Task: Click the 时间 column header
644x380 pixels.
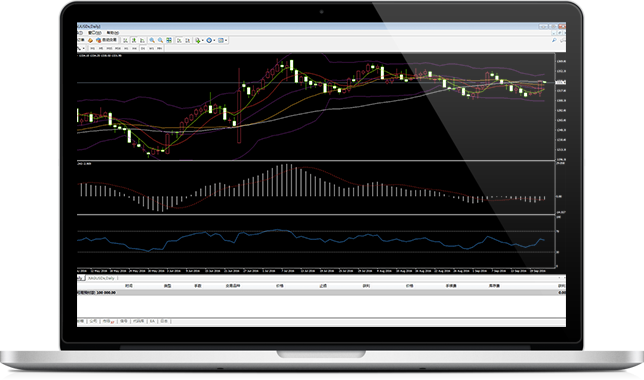Action: click(x=129, y=286)
